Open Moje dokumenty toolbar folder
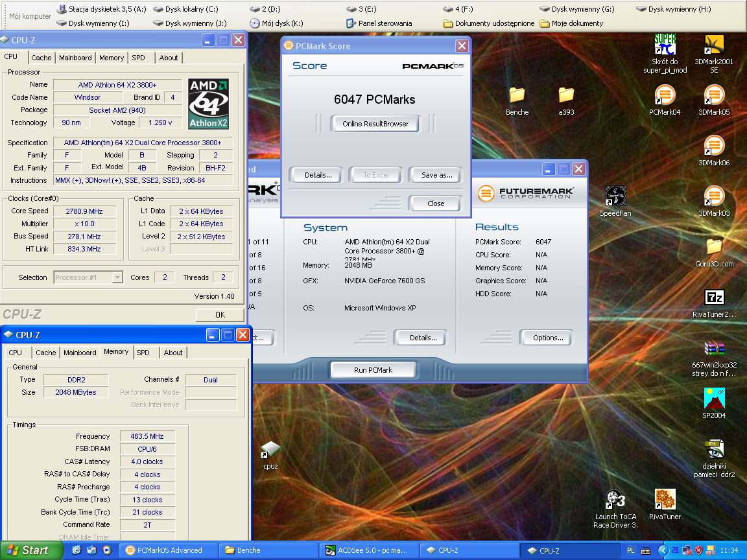This screenshot has width=747, height=560. click(x=572, y=23)
